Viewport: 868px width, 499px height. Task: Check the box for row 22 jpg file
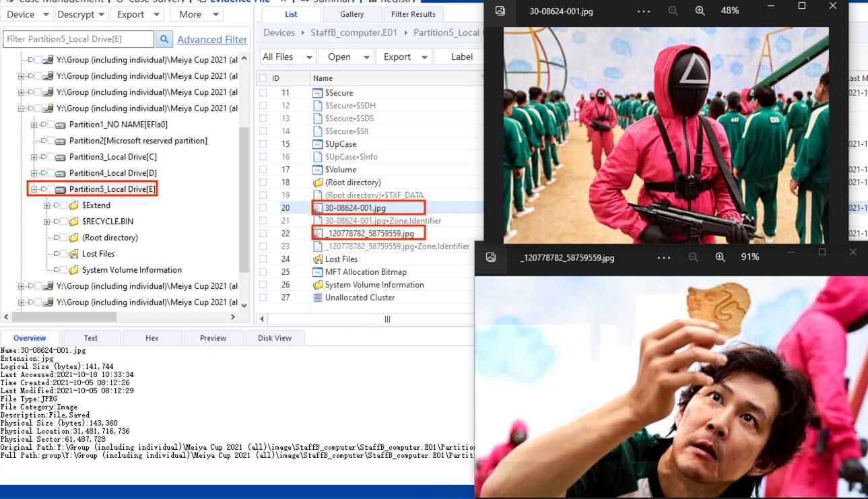click(x=263, y=234)
